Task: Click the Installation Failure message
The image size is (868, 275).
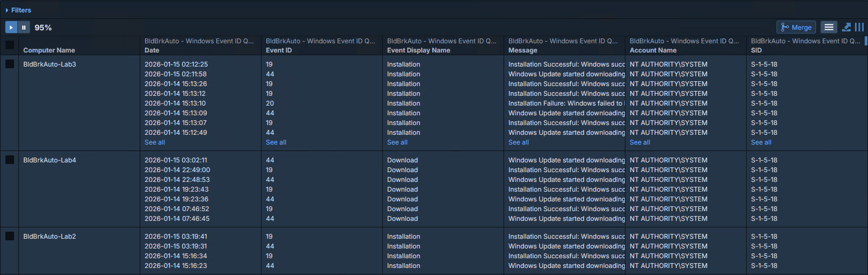Action: point(566,103)
